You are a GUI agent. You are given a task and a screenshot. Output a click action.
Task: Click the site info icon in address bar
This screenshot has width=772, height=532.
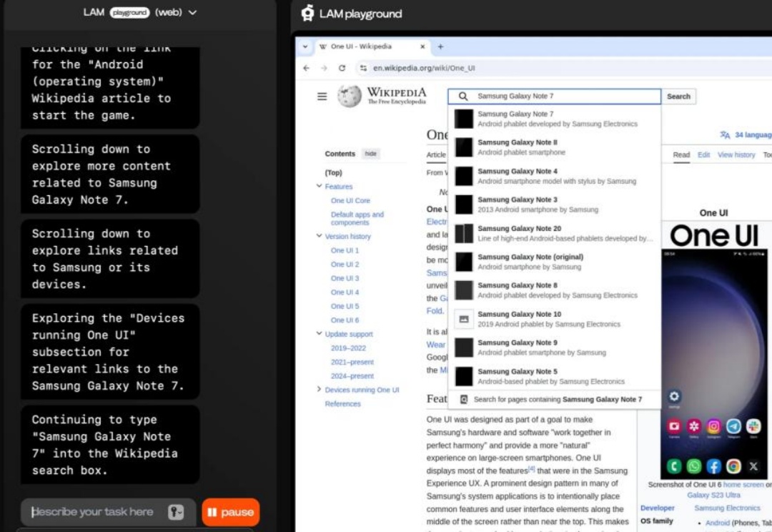point(363,68)
